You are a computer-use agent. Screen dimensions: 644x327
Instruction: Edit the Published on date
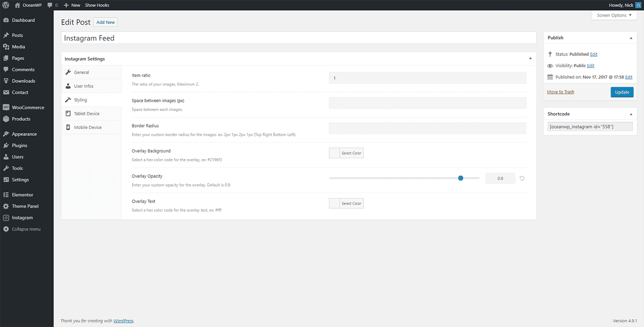pyautogui.click(x=628, y=77)
